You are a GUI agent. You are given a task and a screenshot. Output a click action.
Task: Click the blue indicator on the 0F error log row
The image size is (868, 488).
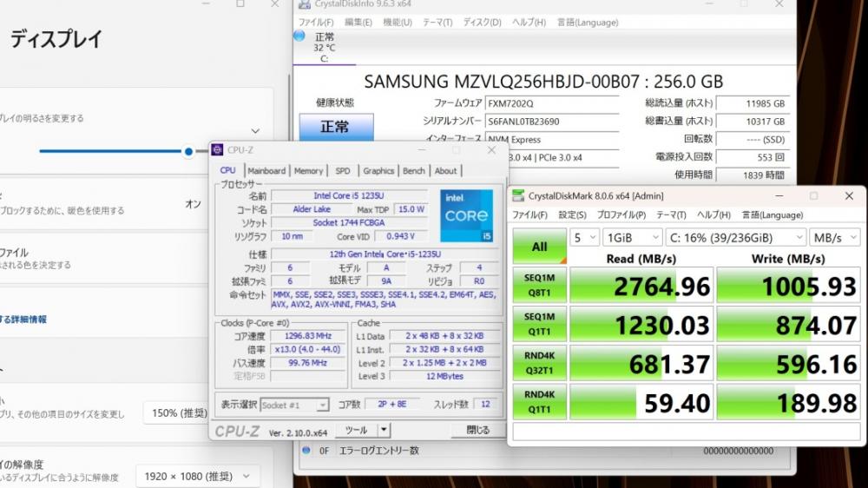click(306, 451)
